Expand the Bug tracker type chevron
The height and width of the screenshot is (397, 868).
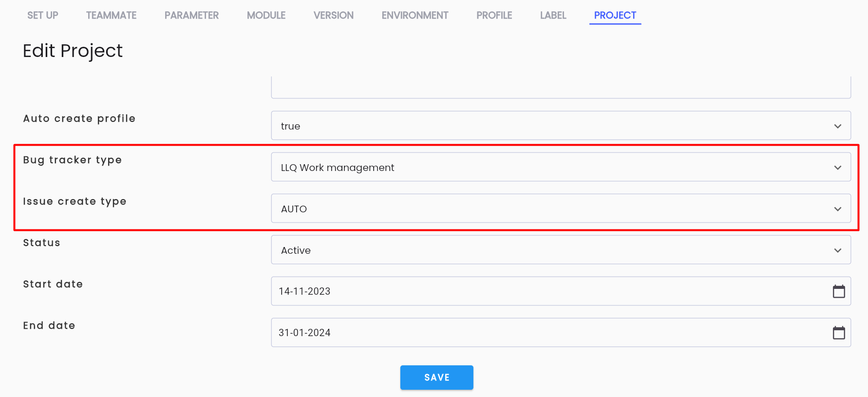(837, 168)
